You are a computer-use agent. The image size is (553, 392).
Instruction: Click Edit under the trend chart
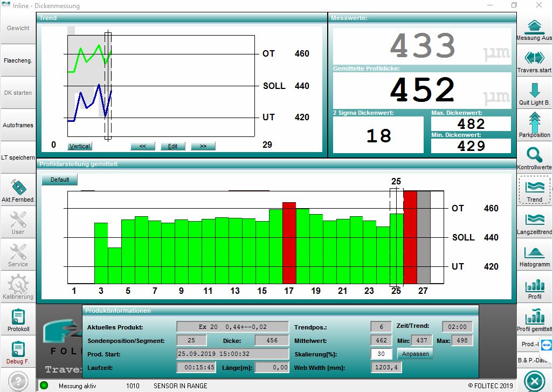[x=172, y=146]
